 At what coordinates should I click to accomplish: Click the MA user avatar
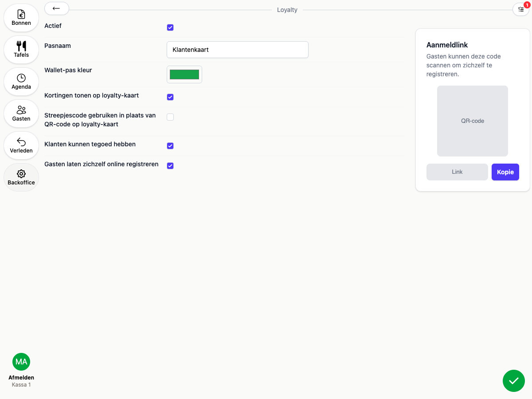coord(21,362)
